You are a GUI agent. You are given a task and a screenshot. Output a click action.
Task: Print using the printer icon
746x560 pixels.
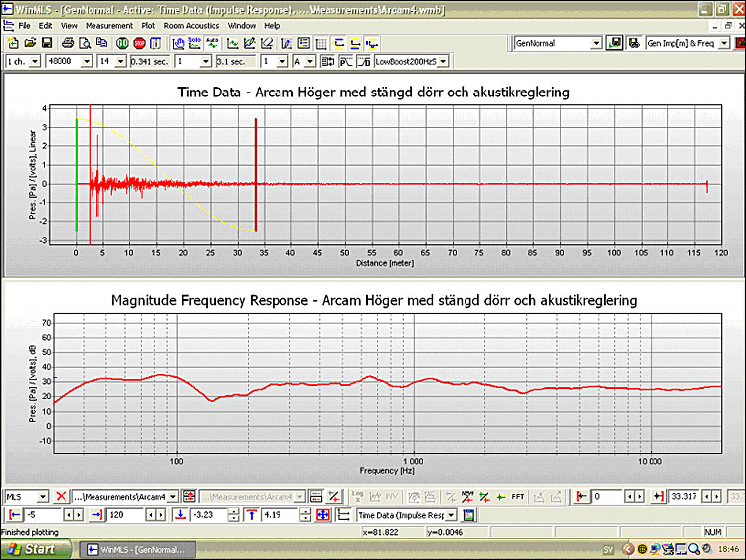tap(68, 44)
